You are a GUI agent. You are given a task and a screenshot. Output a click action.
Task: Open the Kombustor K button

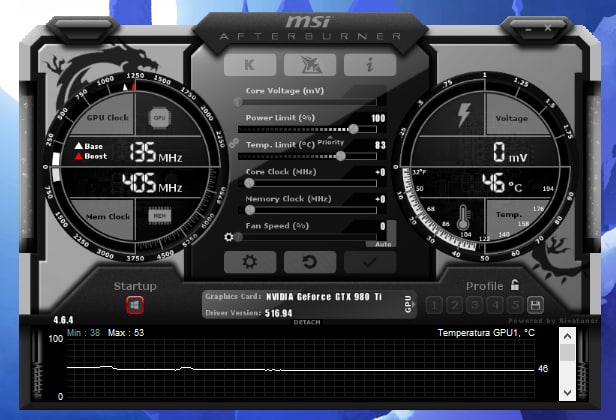pyautogui.click(x=250, y=64)
